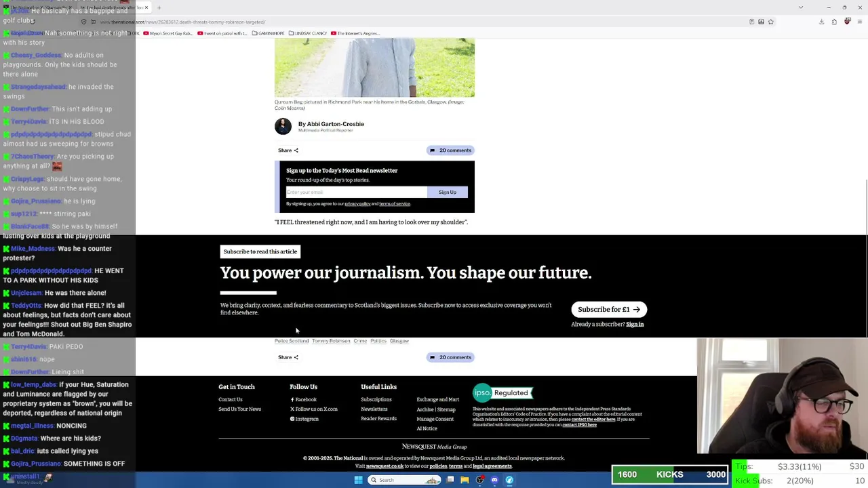Open The Internet's Angries... bookmark

[355, 33]
